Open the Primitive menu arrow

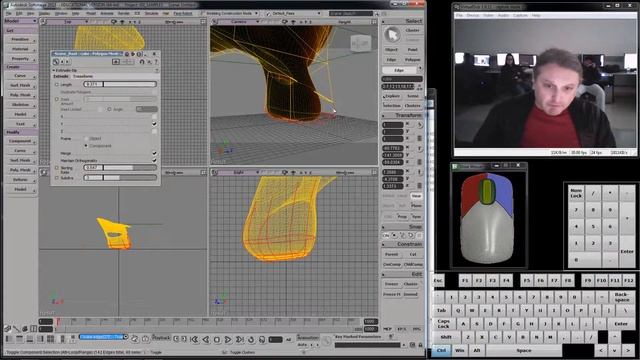pos(34,40)
